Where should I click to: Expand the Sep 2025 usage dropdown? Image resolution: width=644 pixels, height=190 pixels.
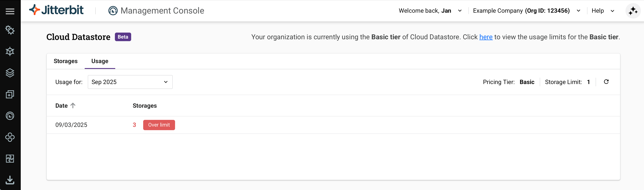pyautogui.click(x=130, y=82)
